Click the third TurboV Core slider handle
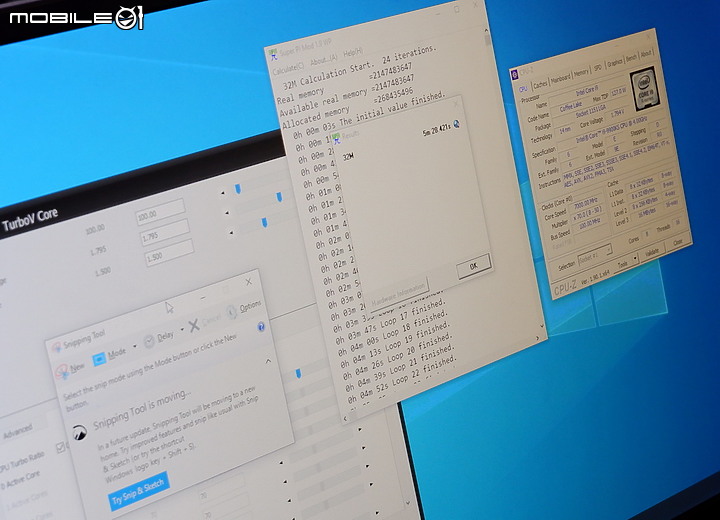Viewport: 720px width, 520px height. (264, 223)
